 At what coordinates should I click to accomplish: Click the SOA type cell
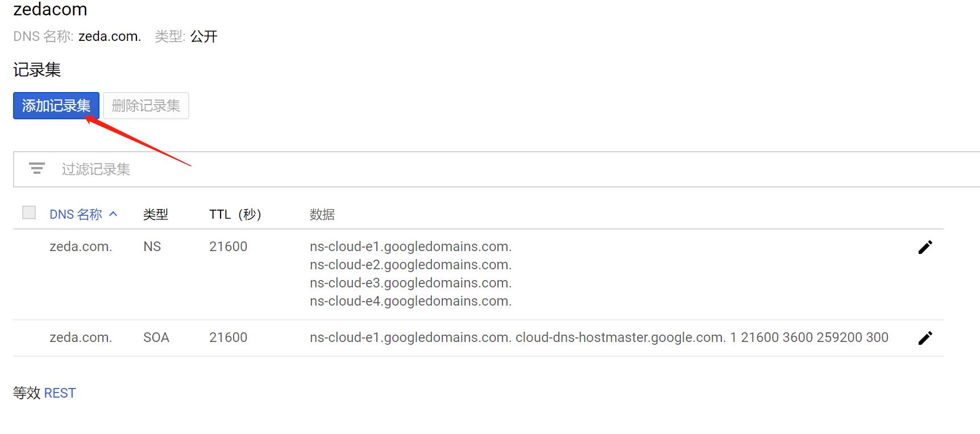[x=156, y=337]
